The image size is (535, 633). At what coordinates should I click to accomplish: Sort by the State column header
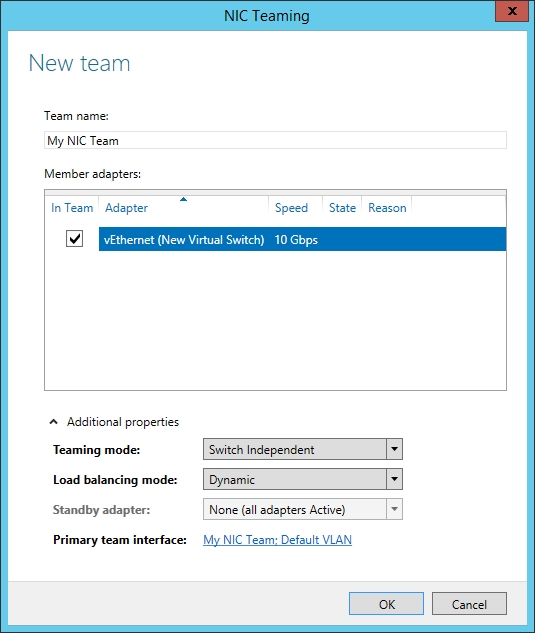(x=342, y=208)
